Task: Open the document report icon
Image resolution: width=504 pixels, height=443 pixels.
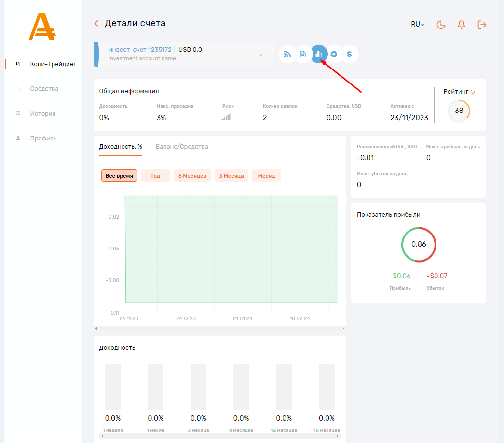Action: tap(303, 54)
